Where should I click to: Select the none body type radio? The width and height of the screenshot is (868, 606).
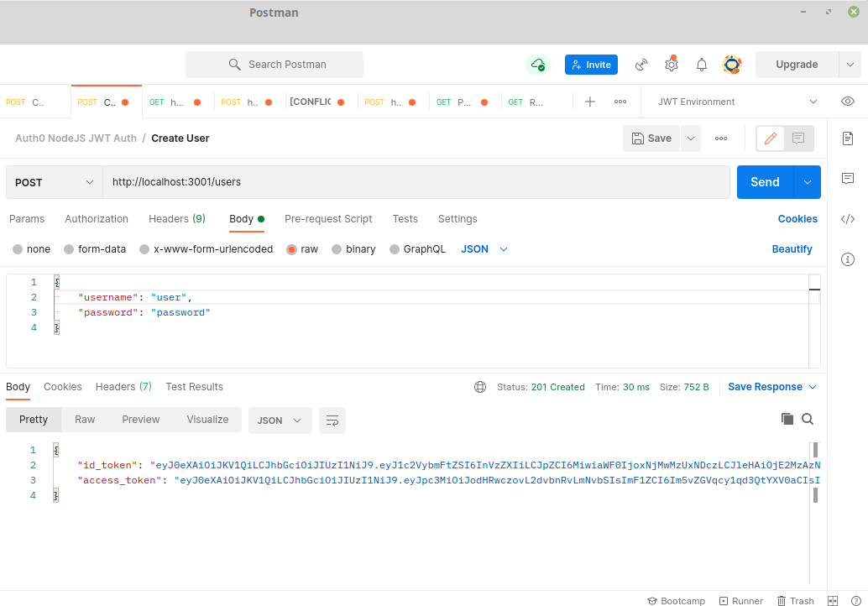pos(18,249)
